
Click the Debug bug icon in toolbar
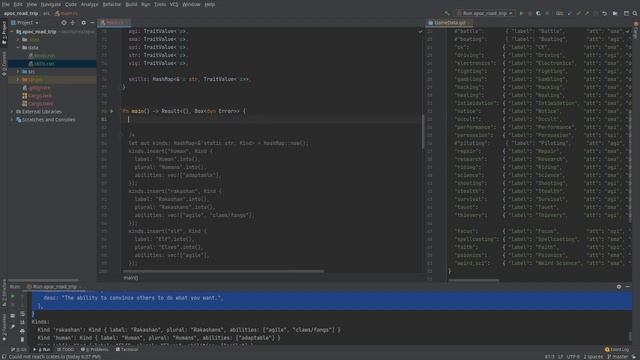point(530,13)
